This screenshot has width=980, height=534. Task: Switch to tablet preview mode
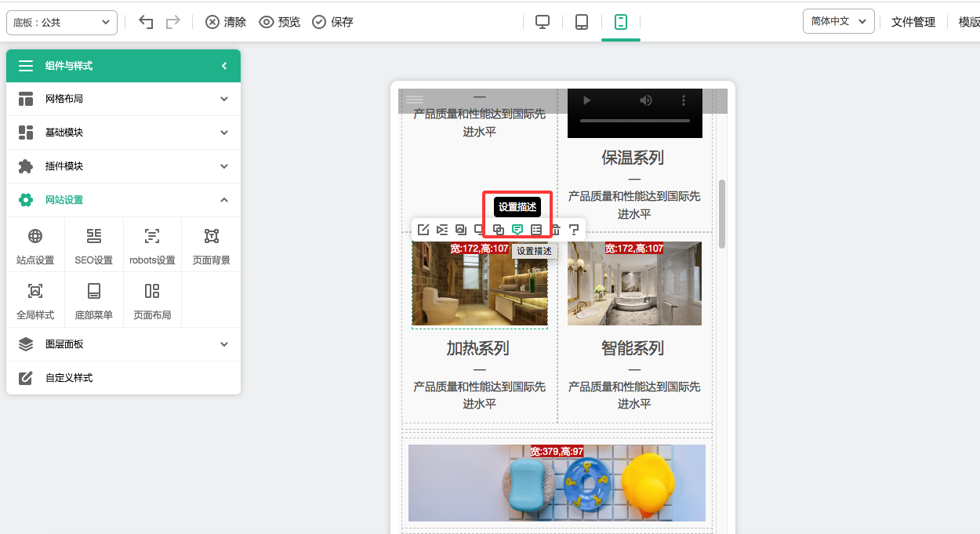click(x=582, y=22)
